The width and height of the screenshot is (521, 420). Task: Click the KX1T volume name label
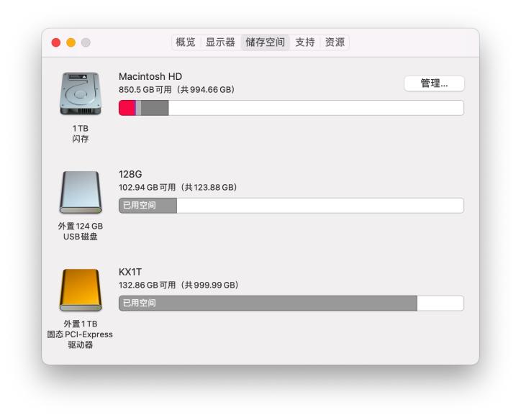[130, 272]
